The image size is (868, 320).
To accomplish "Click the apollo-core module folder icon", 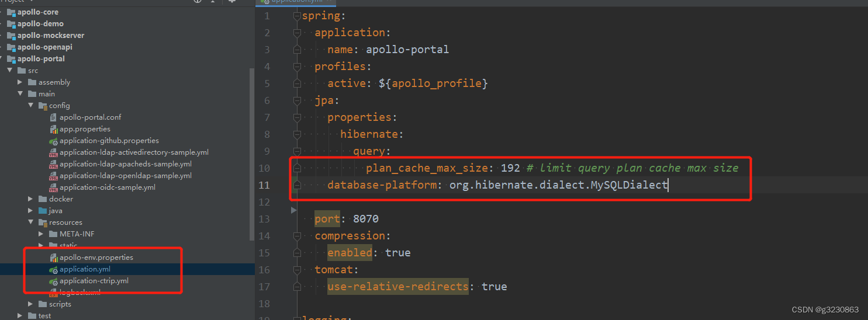I will (x=11, y=12).
